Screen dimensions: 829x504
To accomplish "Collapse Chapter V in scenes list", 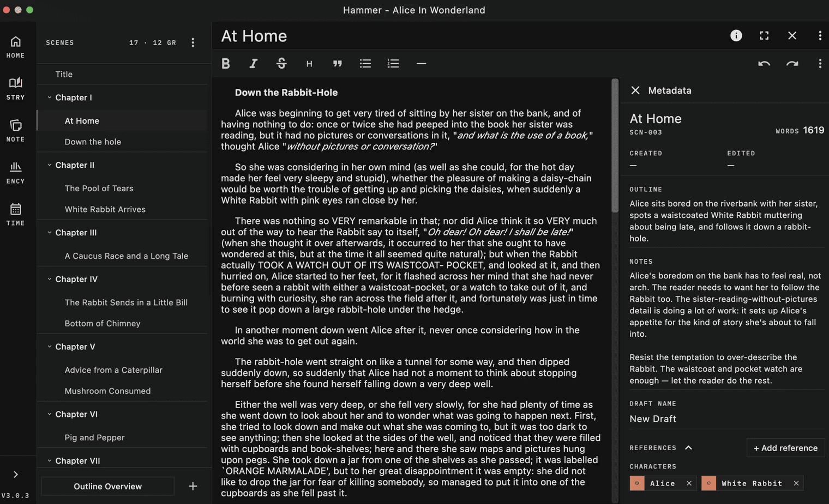I will tap(49, 347).
